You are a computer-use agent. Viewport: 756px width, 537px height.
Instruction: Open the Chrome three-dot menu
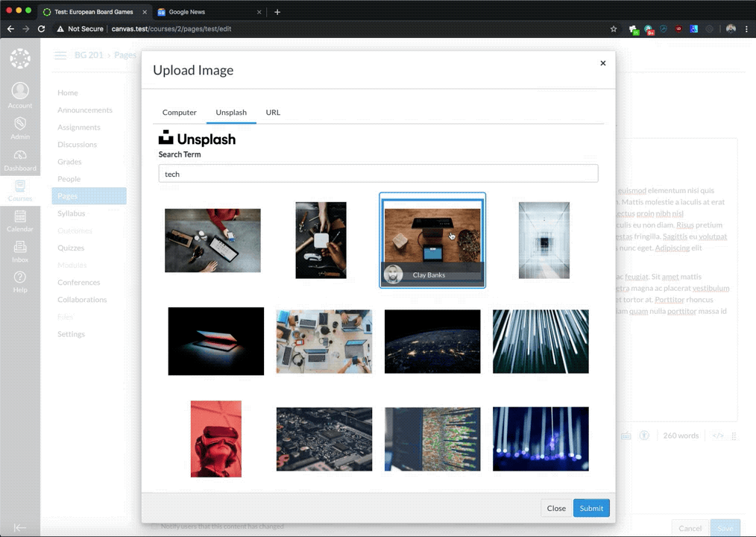point(746,29)
